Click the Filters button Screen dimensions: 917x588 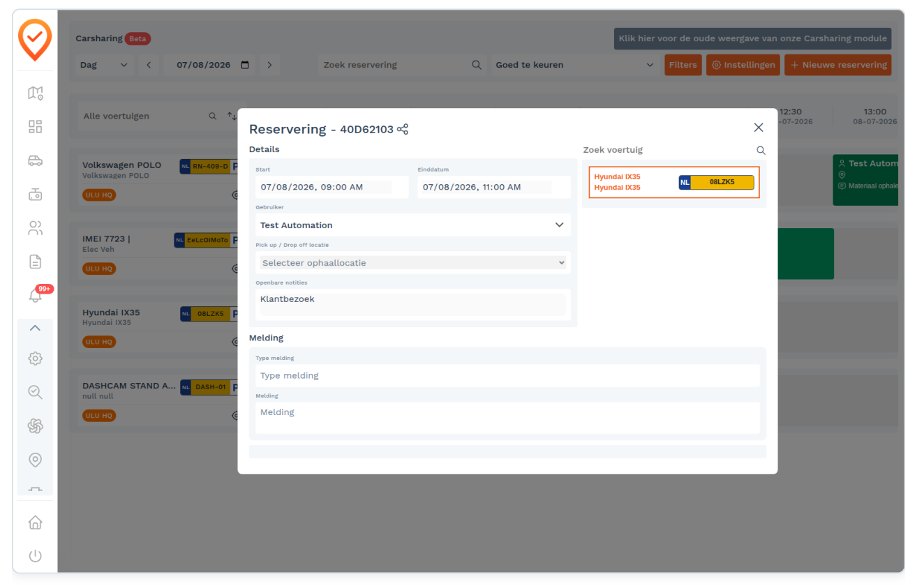(x=683, y=65)
